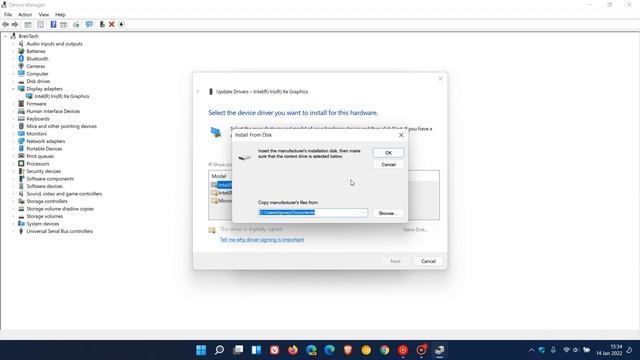Select Firmware in the device tree

click(x=36, y=104)
